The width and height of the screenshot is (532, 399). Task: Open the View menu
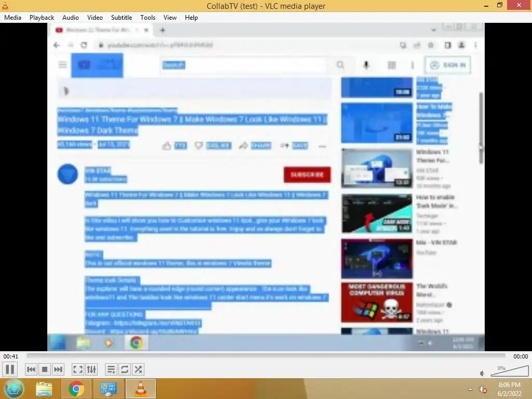170,18
